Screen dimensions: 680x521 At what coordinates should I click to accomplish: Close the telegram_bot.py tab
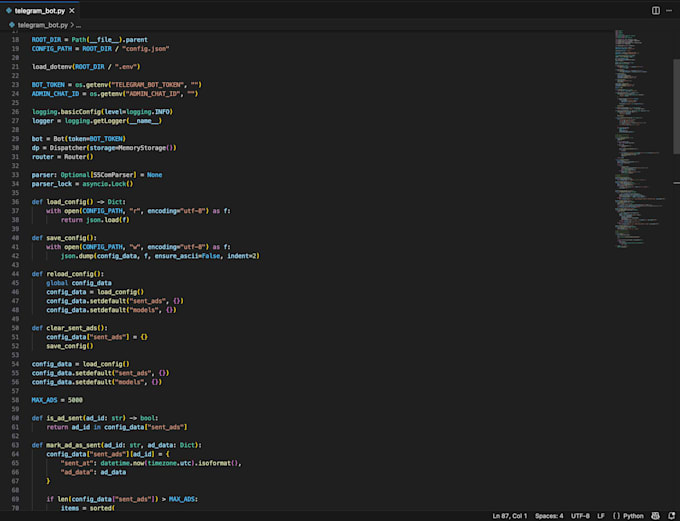click(72, 10)
